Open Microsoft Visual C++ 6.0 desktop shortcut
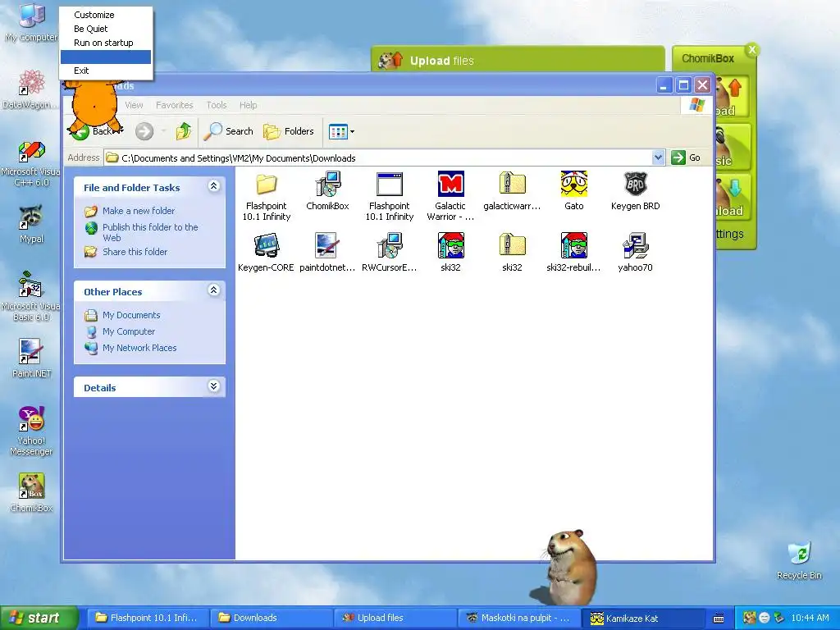 30,164
